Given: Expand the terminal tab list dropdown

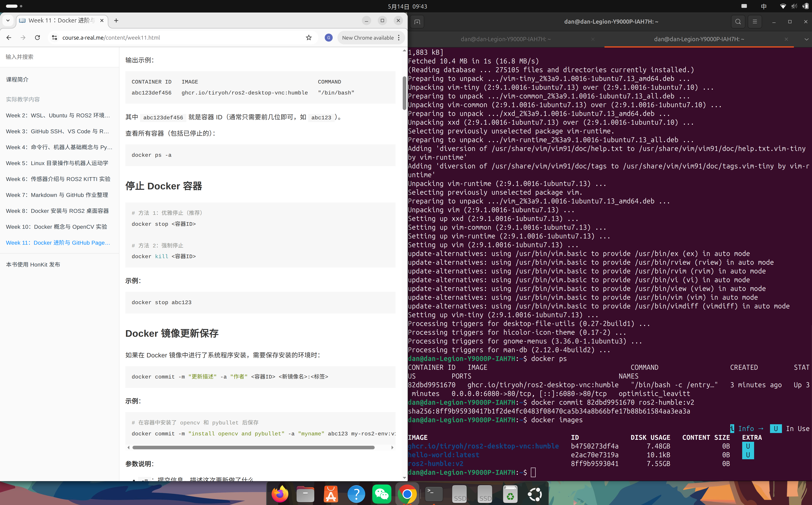Looking at the screenshot, I should pyautogui.click(x=806, y=39).
